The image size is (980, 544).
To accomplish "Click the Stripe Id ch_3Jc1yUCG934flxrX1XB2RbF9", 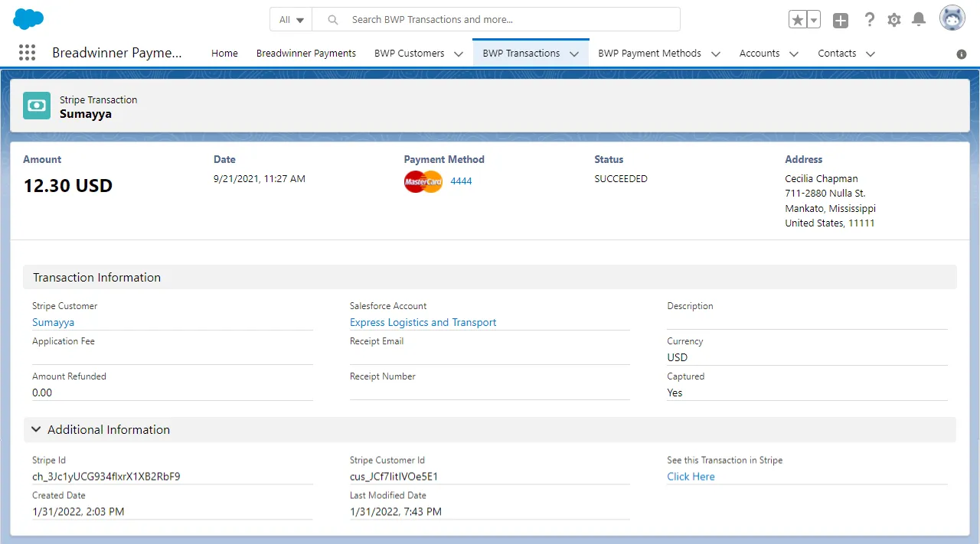I will (106, 476).
